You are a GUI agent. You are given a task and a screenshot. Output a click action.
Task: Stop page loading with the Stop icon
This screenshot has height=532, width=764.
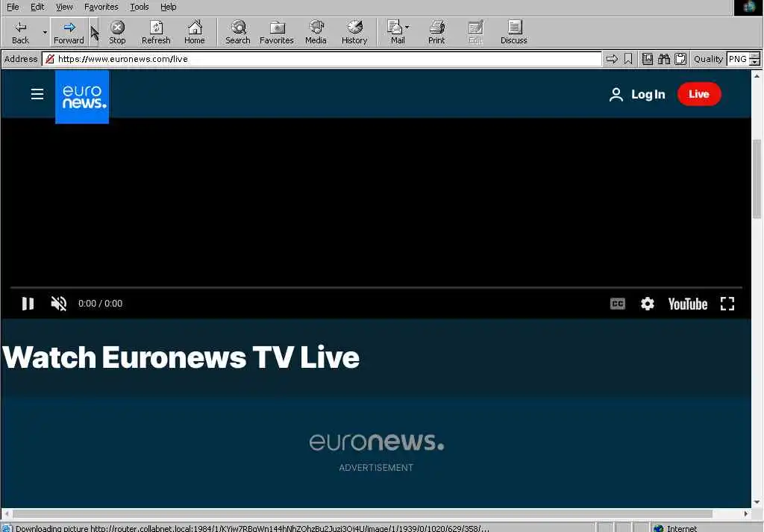point(117,32)
